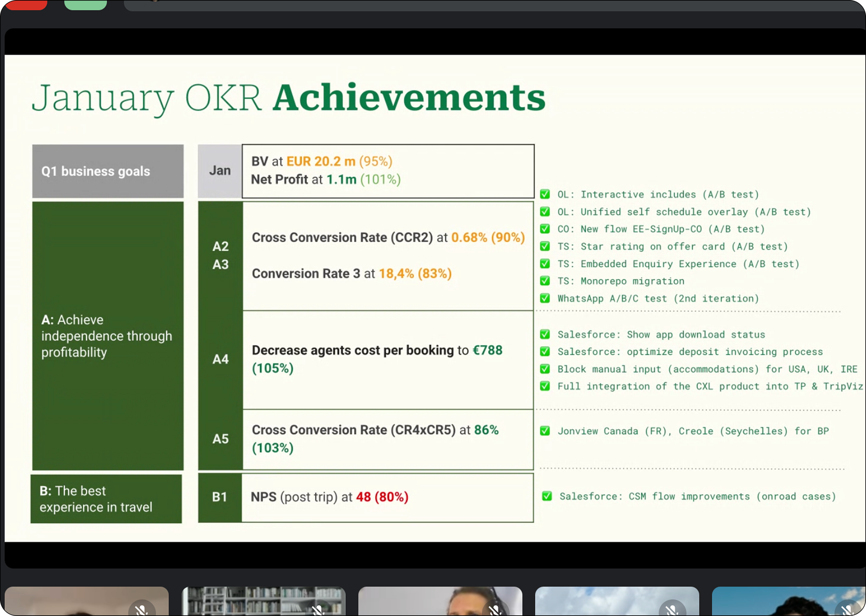Click the checkmark beside Full integration of the CXL product
The height and width of the screenshot is (616, 866).
[545, 386]
